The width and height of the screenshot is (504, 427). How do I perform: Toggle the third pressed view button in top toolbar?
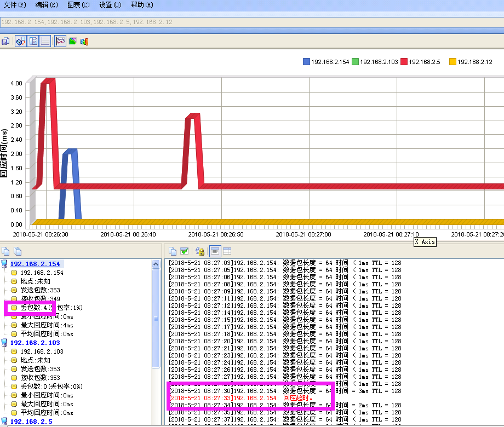tap(45, 42)
